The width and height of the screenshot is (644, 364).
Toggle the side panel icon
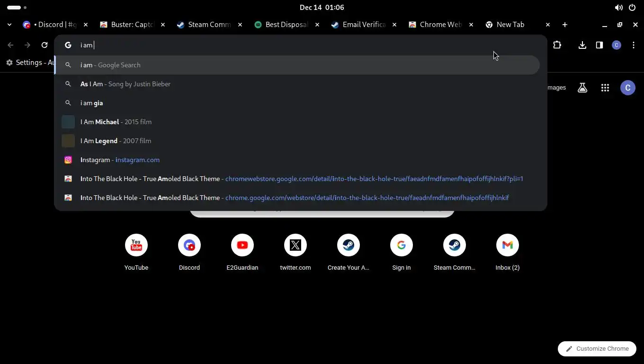[x=599, y=45]
